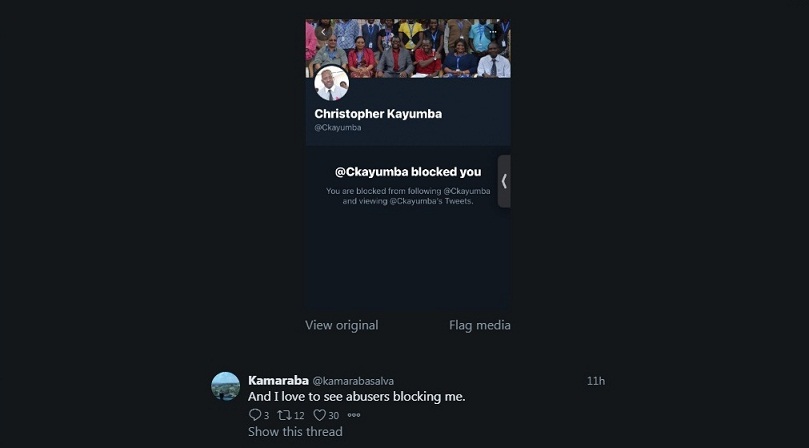The width and height of the screenshot is (809, 448).
Task: Click the reply icon under the tweet
Action: click(x=254, y=415)
